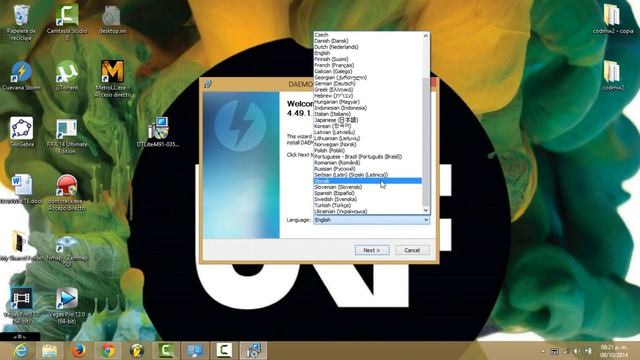Open Internet Explorer from the taskbar
This screenshot has height=360, width=640.
tap(20, 351)
